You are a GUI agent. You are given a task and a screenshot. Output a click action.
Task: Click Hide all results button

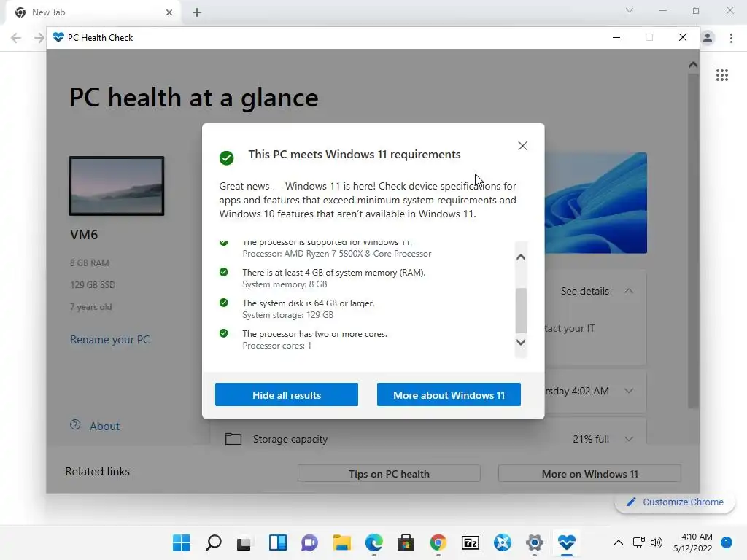286,394
